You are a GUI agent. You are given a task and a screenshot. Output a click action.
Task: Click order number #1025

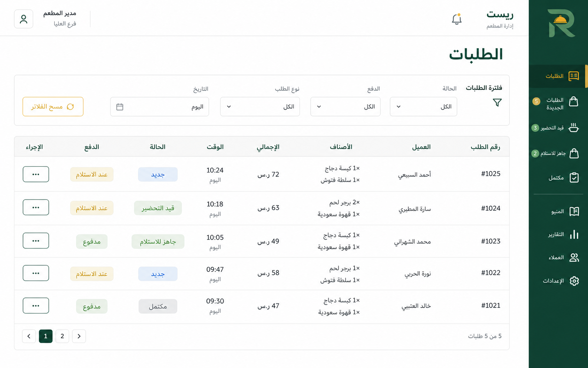click(490, 174)
